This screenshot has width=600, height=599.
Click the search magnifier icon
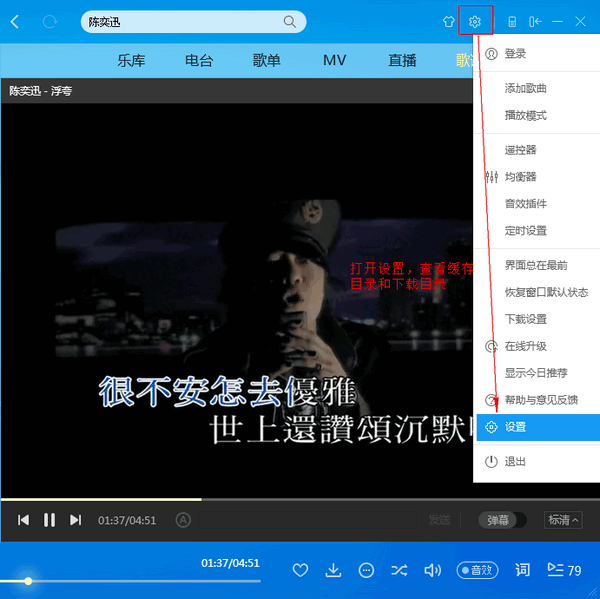(x=290, y=22)
